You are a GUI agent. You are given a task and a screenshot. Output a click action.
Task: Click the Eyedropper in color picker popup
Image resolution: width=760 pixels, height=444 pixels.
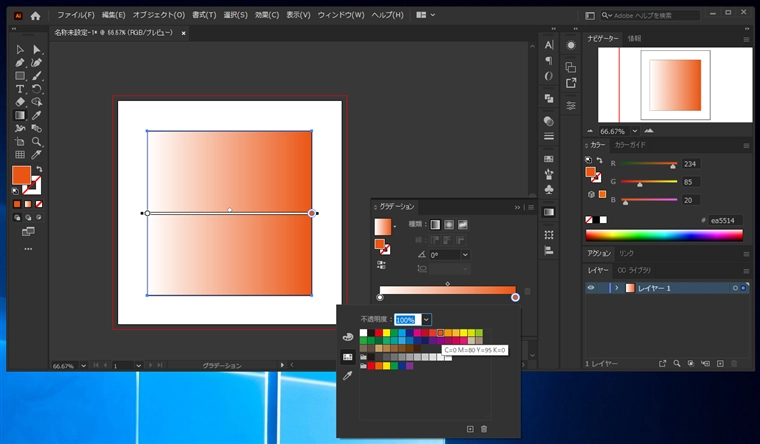(x=347, y=376)
